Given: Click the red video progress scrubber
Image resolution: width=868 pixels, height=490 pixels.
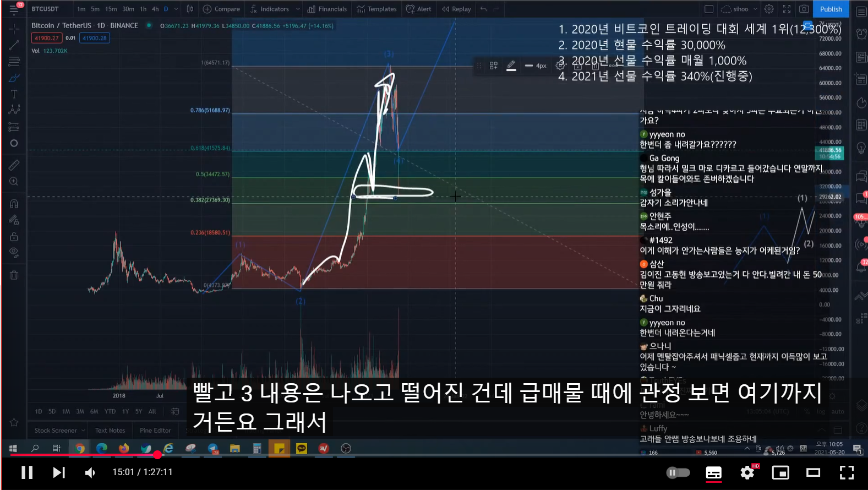Looking at the screenshot, I should coord(157,455).
